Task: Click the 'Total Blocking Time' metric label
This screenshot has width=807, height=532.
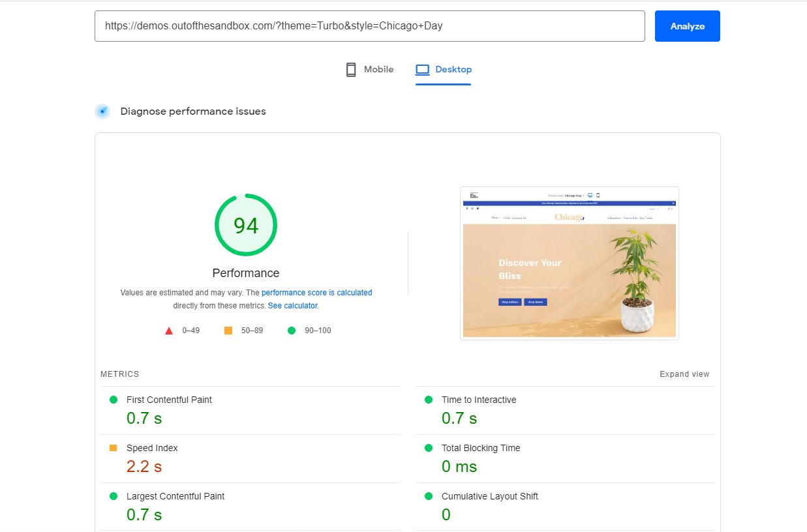Action: click(481, 448)
